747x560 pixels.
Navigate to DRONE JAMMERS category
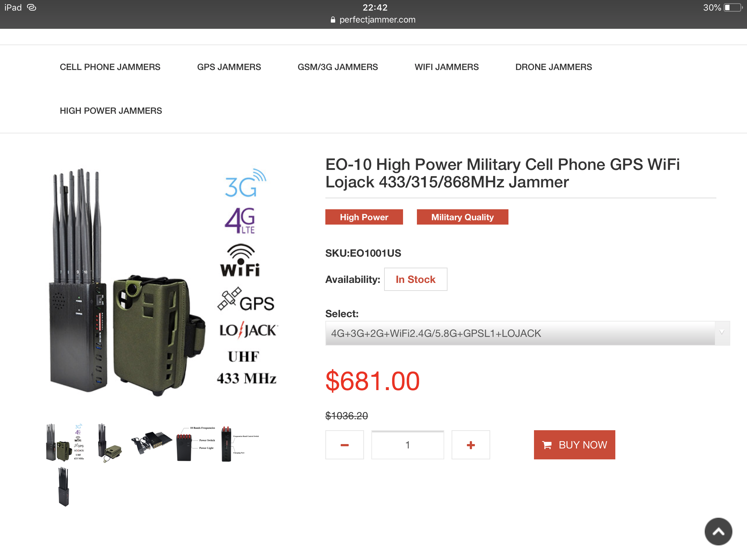click(x=554, y=67)
